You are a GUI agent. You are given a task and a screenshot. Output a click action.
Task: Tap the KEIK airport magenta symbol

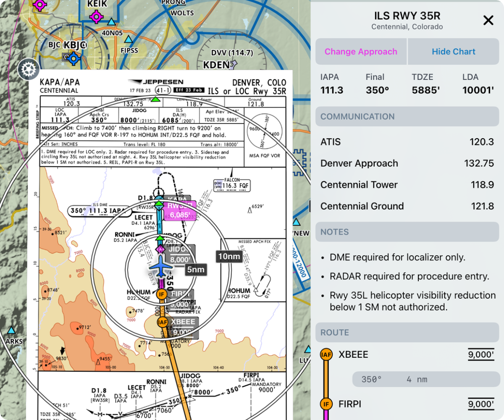click(96, 17)
